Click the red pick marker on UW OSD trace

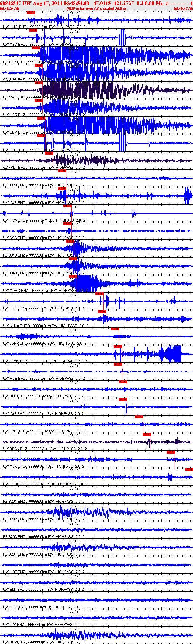[x=33, y=30]
